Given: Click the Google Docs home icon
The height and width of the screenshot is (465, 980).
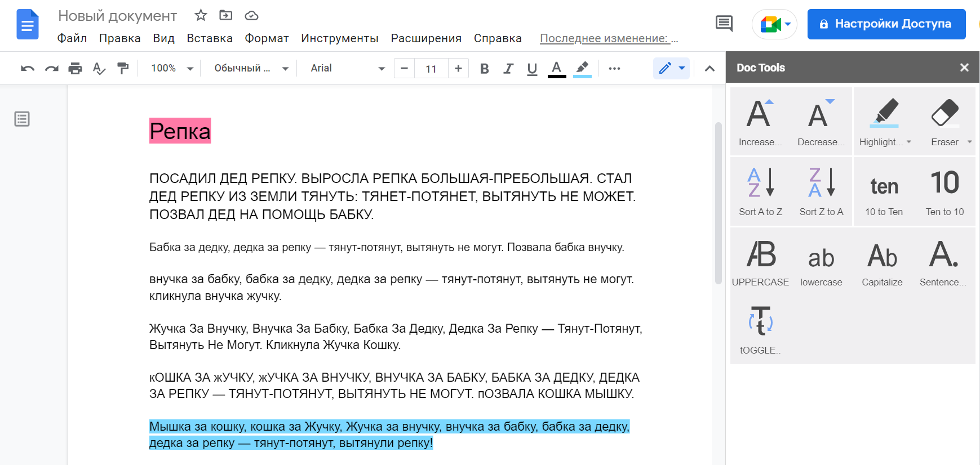Looking at the screenshot, I should [x=28, y=25].
